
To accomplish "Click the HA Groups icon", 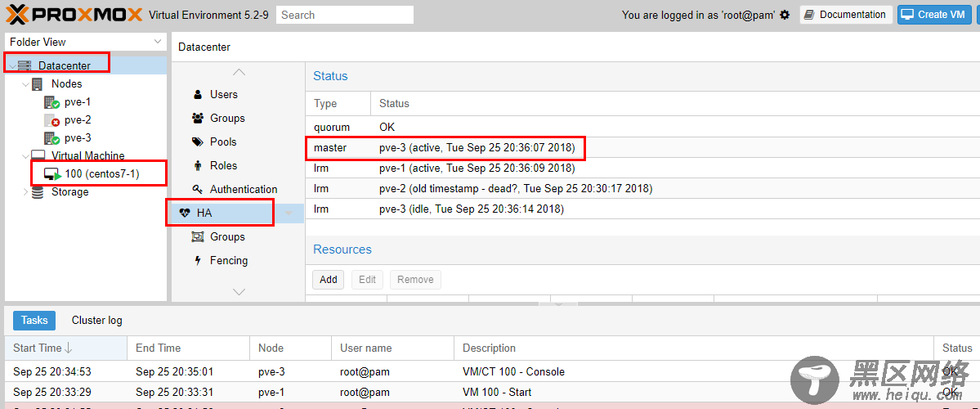I will click(x=198, y=237).
